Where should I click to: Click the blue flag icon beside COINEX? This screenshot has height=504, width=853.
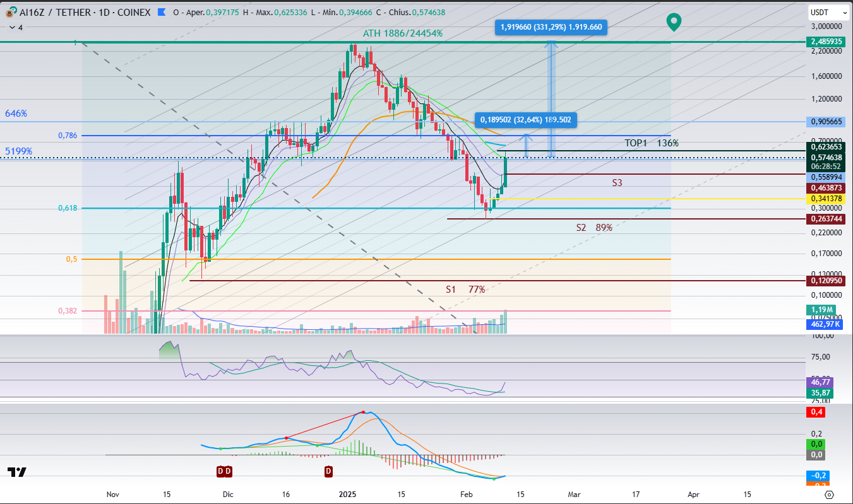pos(163,11)
